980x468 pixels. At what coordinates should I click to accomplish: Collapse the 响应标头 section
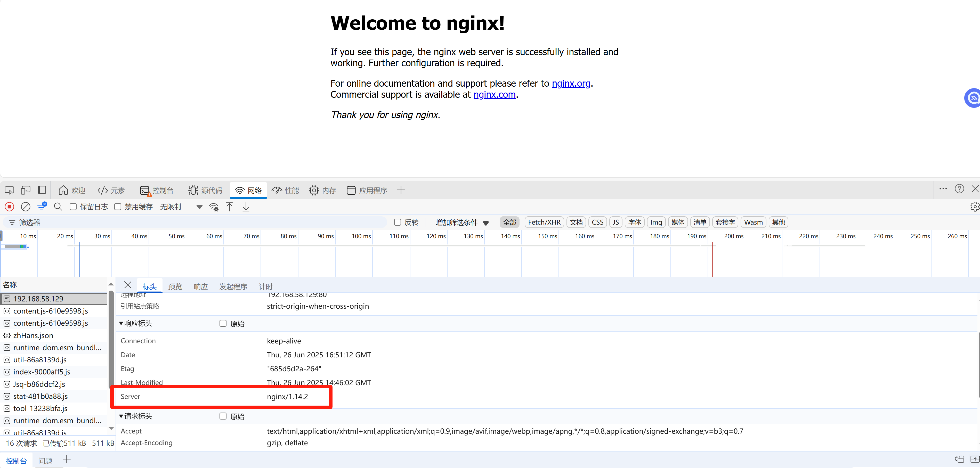click(x=121, y=323)
